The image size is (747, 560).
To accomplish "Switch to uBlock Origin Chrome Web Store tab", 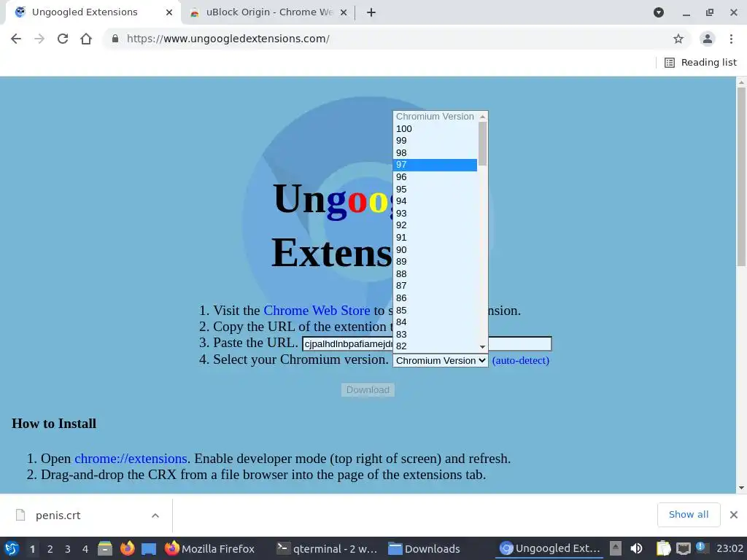I will (x=268, y=12).
